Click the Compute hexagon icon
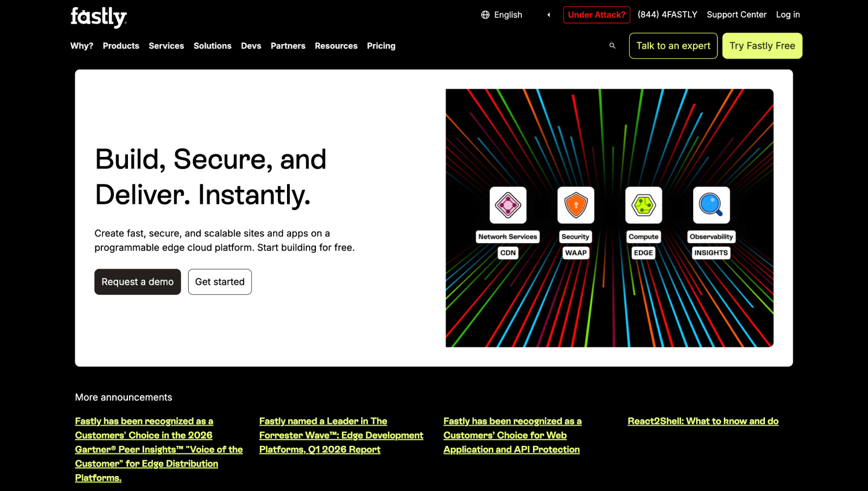The height and width of the screenshot is (491, 868). 643,205
